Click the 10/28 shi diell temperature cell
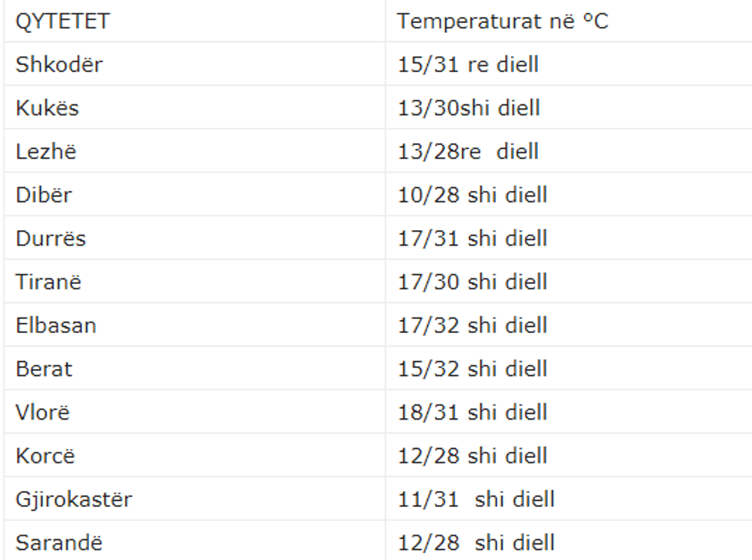This screenshot has height=560, width=752. (472, 195)
